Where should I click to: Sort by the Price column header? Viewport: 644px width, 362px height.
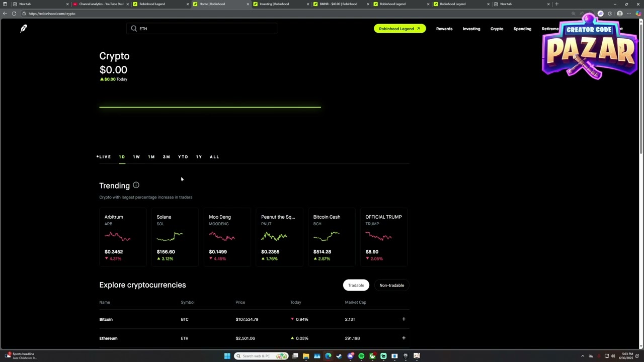(x=240, y=302)
